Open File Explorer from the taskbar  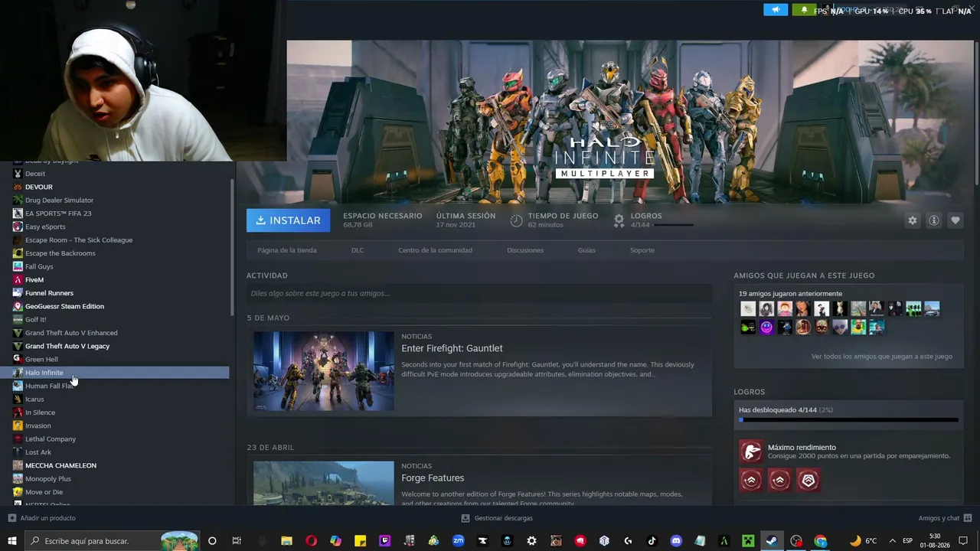tap(286, 541)
